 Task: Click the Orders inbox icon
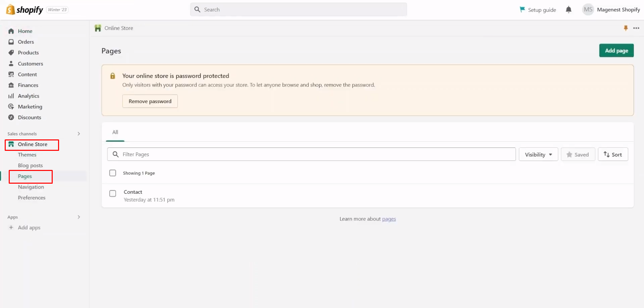[11, 42]
